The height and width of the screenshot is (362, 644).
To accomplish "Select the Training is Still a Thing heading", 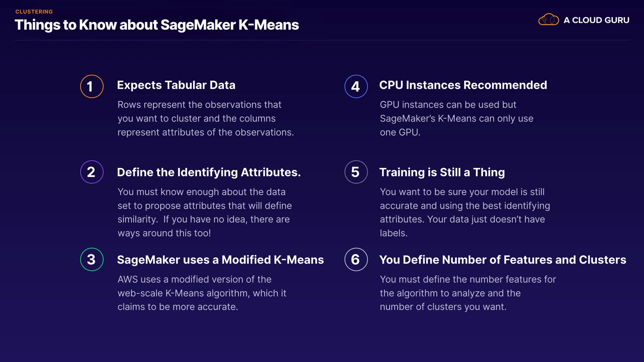I will [x=442, y=172].
